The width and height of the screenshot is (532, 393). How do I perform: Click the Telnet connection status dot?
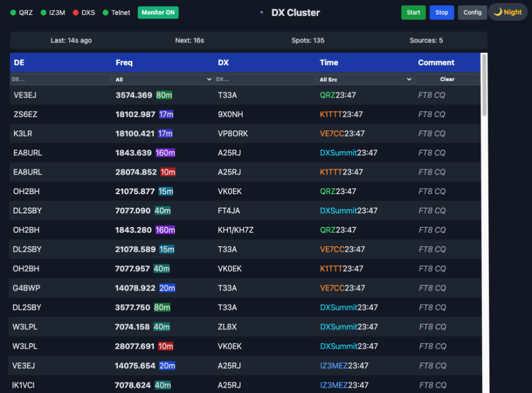[x=106, y=12]
